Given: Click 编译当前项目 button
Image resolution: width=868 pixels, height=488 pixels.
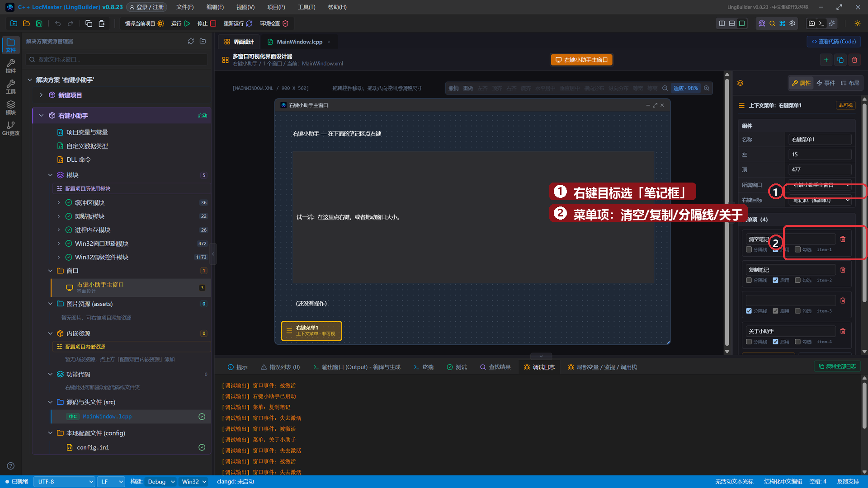Looking at the screenshot, I should coord(144,23).
